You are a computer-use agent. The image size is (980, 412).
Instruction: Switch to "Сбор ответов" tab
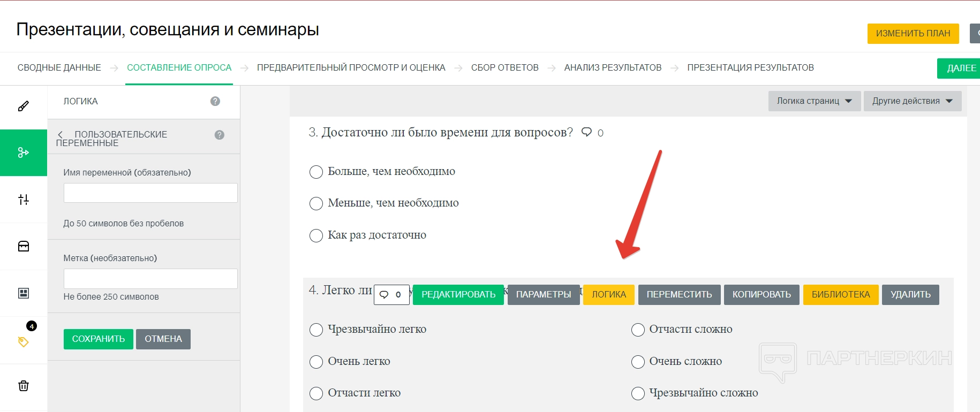(504, 67)
